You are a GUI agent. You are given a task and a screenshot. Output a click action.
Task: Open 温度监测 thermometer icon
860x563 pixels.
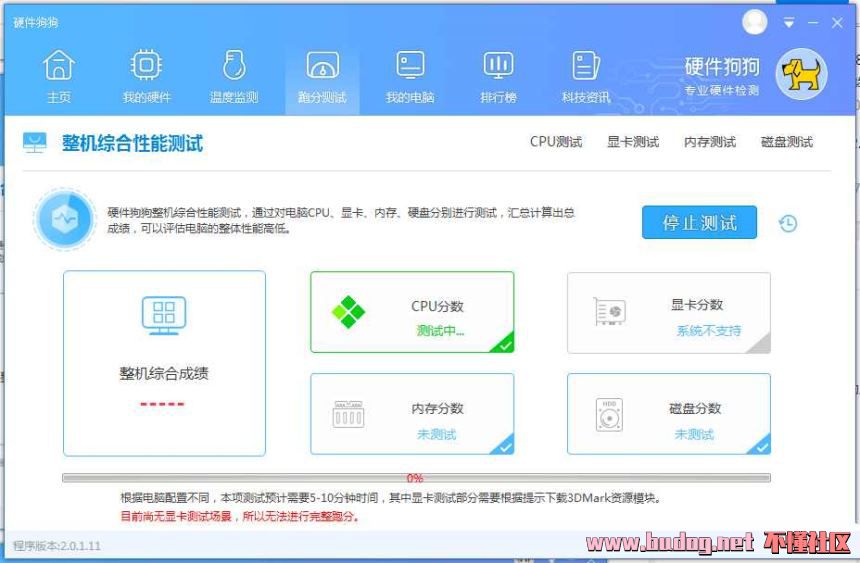tap(234, 65)
